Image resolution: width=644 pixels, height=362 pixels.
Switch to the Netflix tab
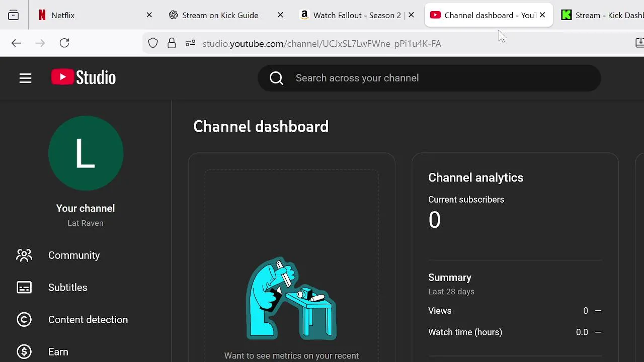point(86,15)
